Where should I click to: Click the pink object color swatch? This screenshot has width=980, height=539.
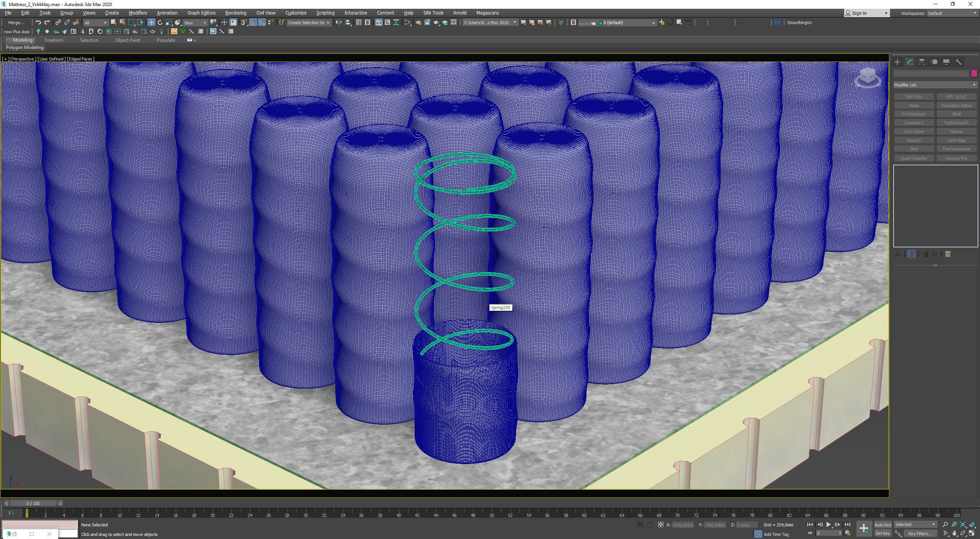click(x=974, y=73)
